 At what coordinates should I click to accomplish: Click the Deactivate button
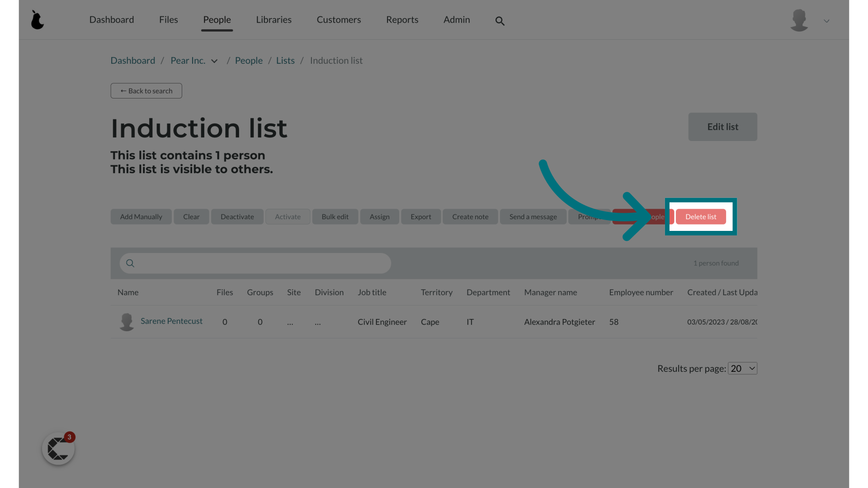pyautogui.click(x=237, y=217)
